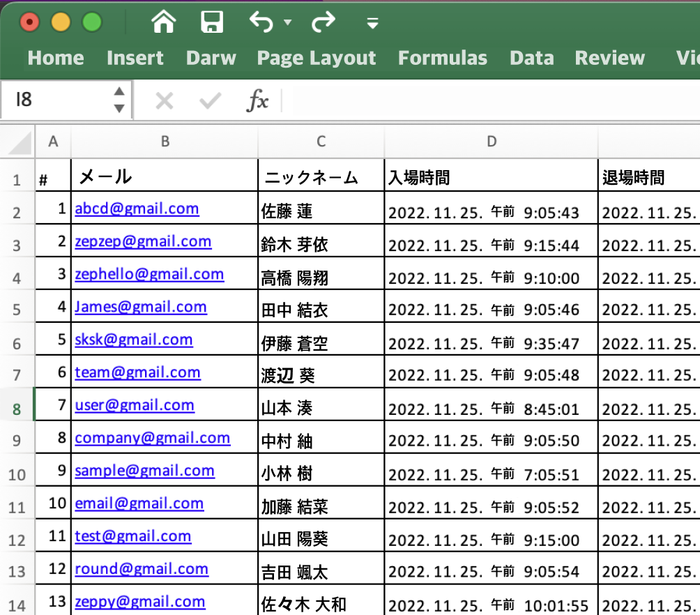This screenshot has height=615, width=700.
Task: Open the user@gmail.com link
Action: coord(135,405)
